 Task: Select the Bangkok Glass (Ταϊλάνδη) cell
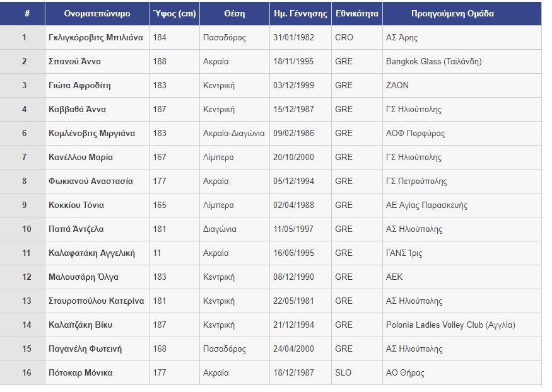(x=462, y=62)
